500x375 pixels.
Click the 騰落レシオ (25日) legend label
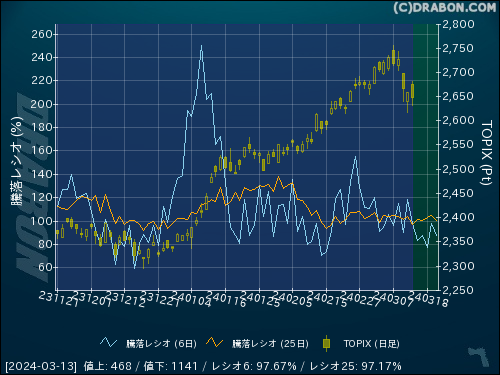pos(270,344)
